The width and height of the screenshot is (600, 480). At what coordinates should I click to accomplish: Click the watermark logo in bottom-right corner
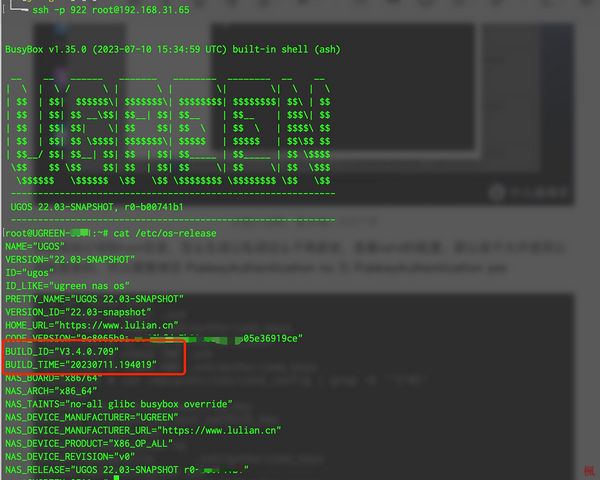[x=590, y=470]
